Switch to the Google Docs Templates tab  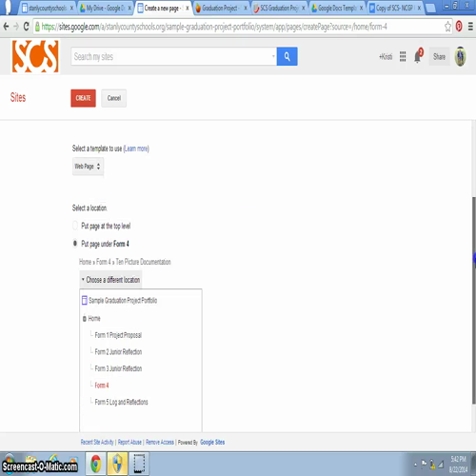click(x=337, y=8)
